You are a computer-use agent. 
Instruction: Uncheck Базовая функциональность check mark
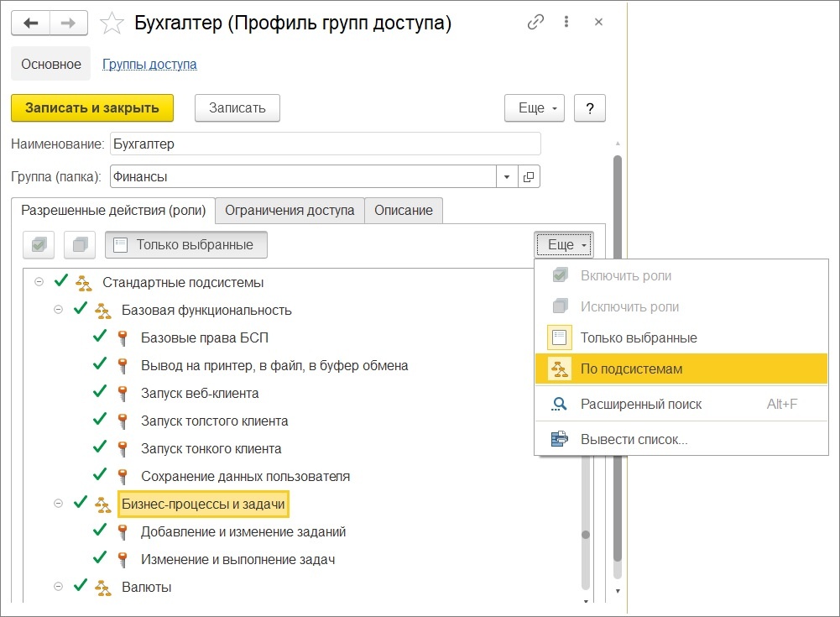(x=81, y=308)
